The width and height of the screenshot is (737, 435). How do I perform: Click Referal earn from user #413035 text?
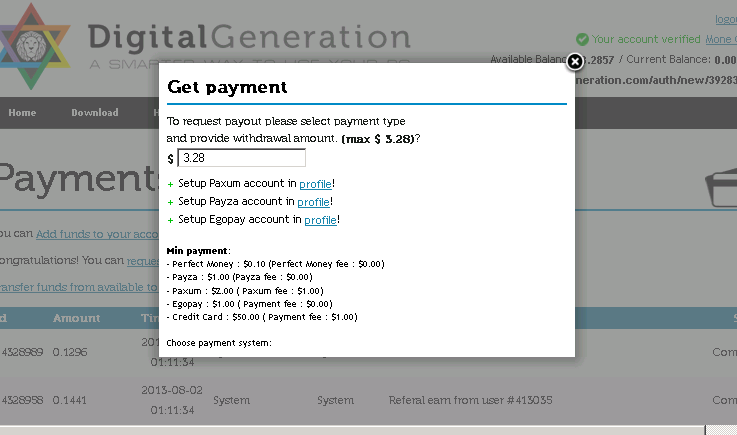pyautogui.click(x=470, y=400)
